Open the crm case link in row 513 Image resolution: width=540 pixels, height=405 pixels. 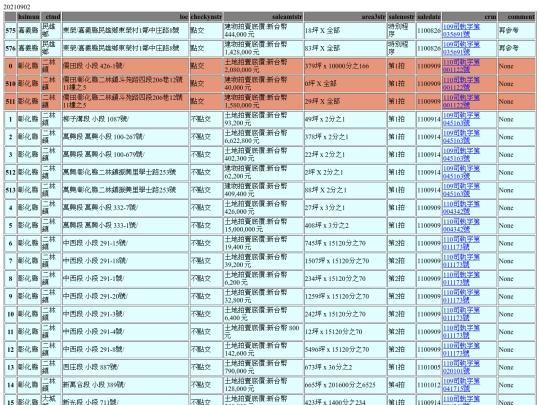461,190
